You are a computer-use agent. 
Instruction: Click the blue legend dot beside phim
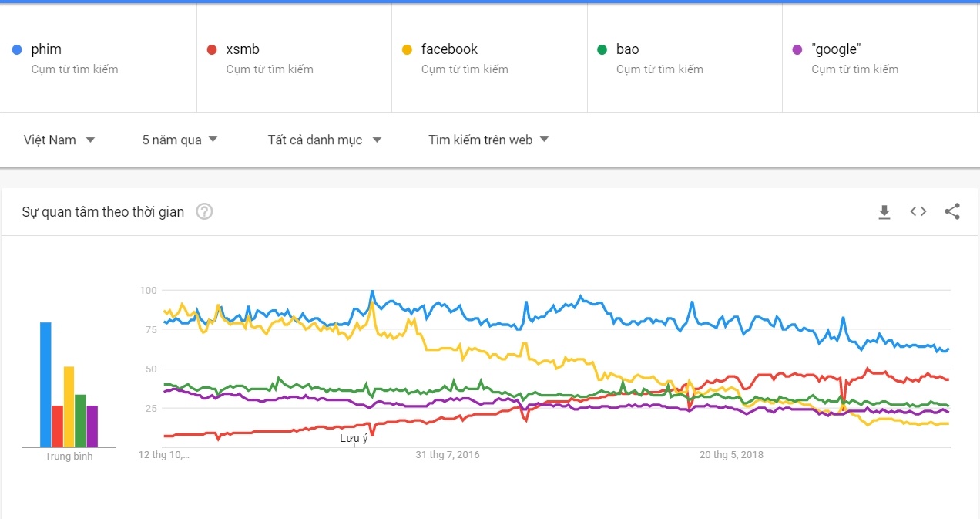(17, 49)
